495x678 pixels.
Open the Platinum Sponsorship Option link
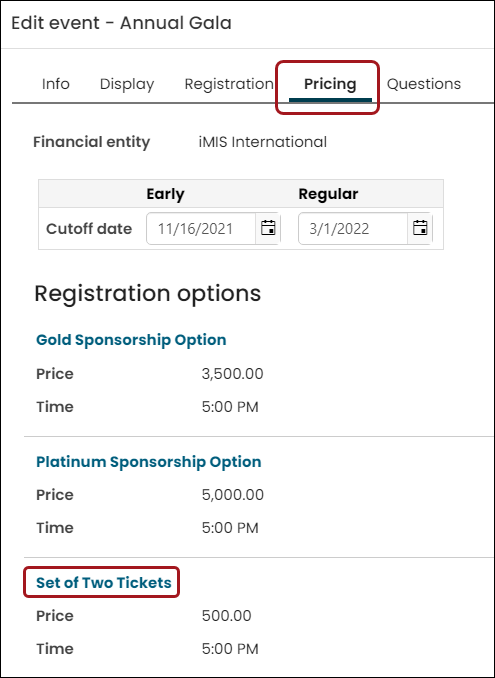point(148,462)
